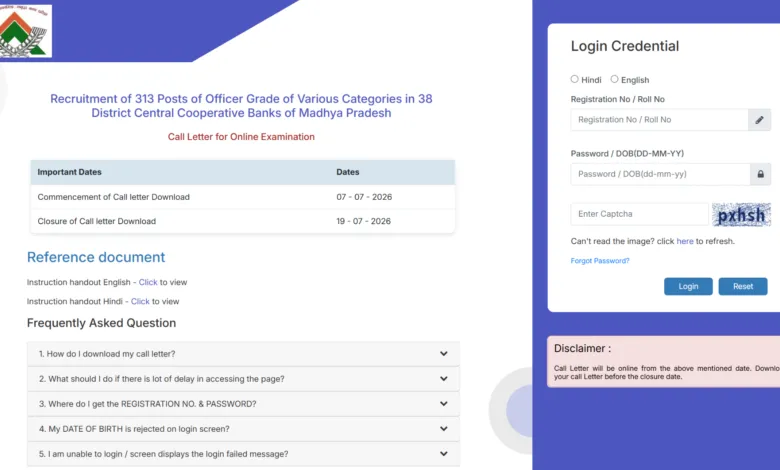Focus the Enter Captcha input field

[639, 214]
